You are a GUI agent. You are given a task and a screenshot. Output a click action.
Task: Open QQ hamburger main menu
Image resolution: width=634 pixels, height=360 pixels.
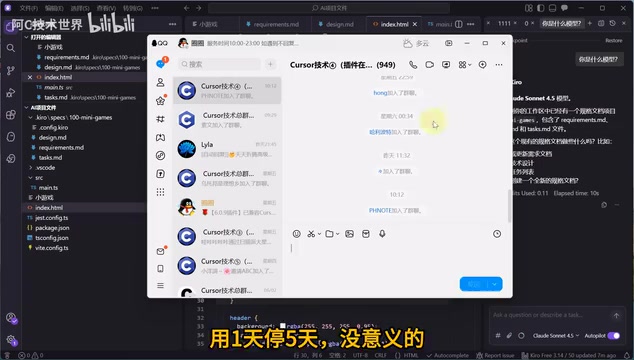(x=161, y=286)
